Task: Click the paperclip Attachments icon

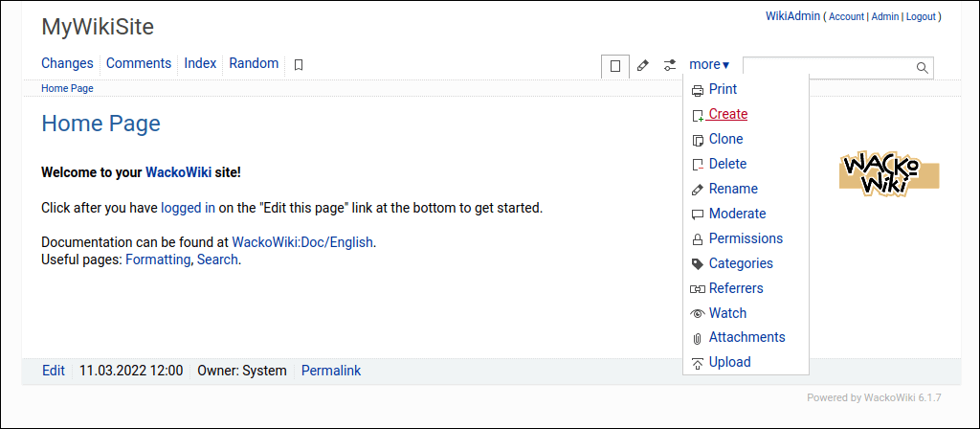Action: [x=698, y=338]
